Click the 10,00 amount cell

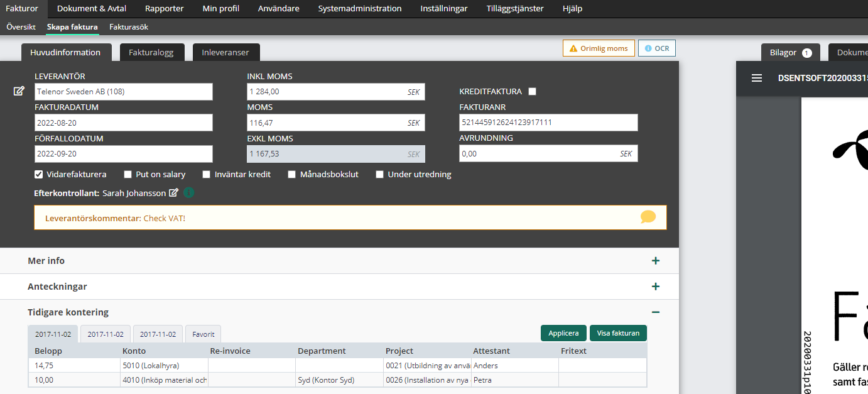tap(75, 380)
